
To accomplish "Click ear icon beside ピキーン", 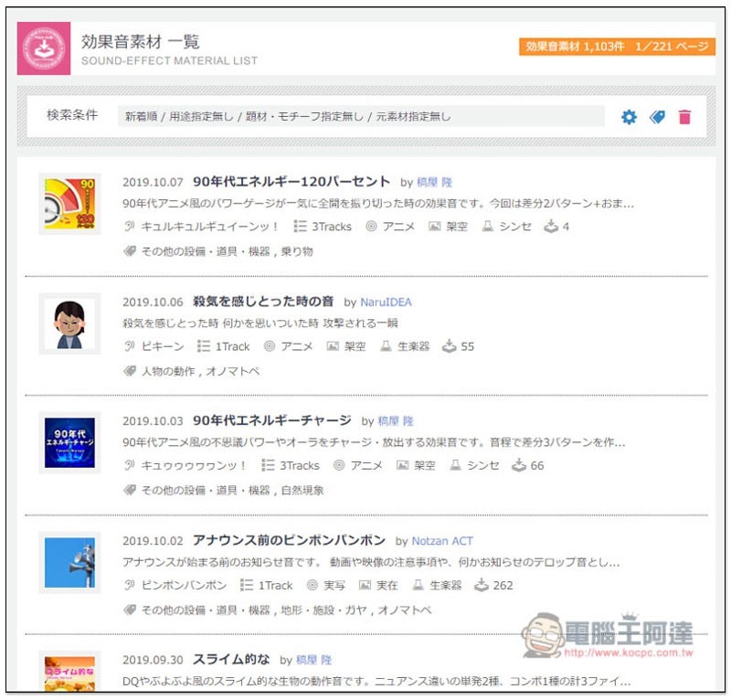I will [x=129, y=346].
